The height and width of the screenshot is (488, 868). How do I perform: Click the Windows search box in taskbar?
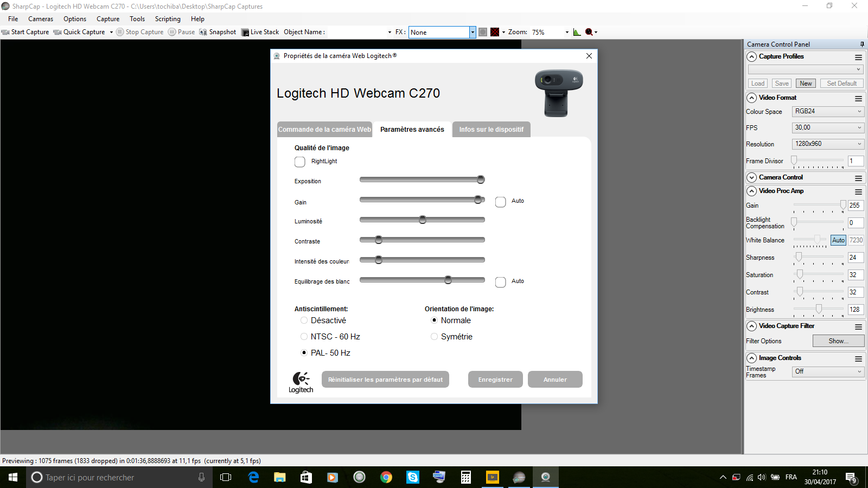pos(119,477)
